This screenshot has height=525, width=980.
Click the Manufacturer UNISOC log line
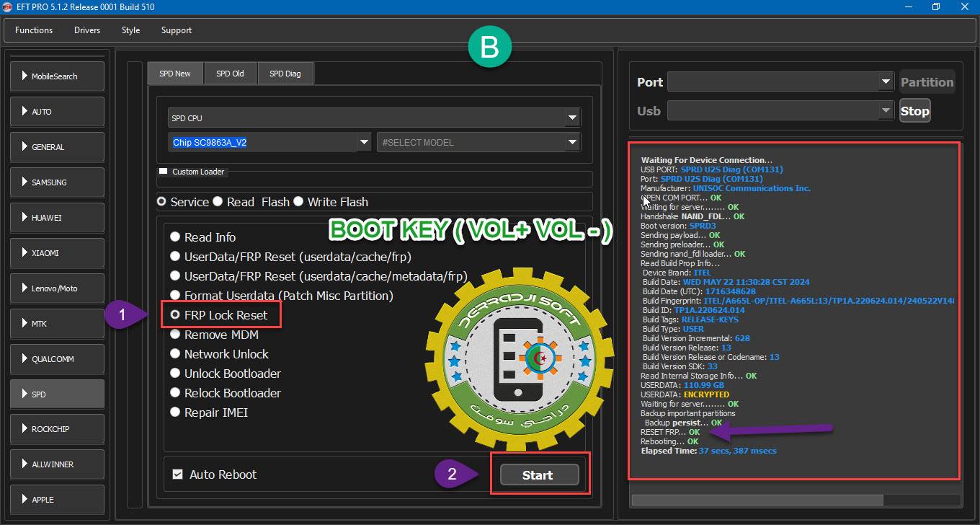[x=725, y=188]
